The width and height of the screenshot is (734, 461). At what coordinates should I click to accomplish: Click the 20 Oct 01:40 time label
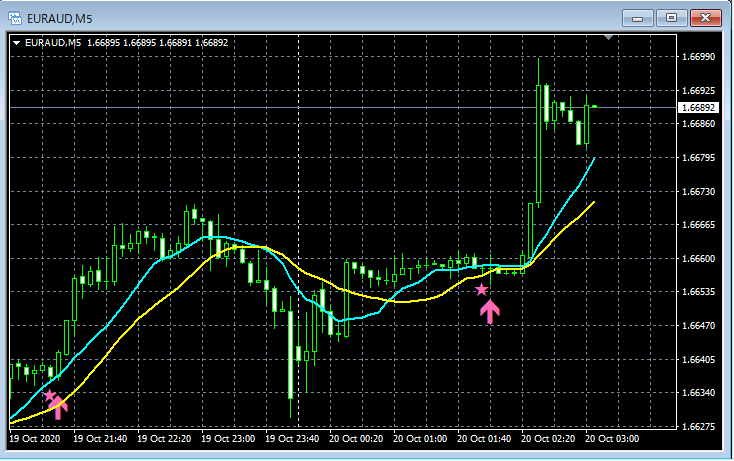[484, 439]
